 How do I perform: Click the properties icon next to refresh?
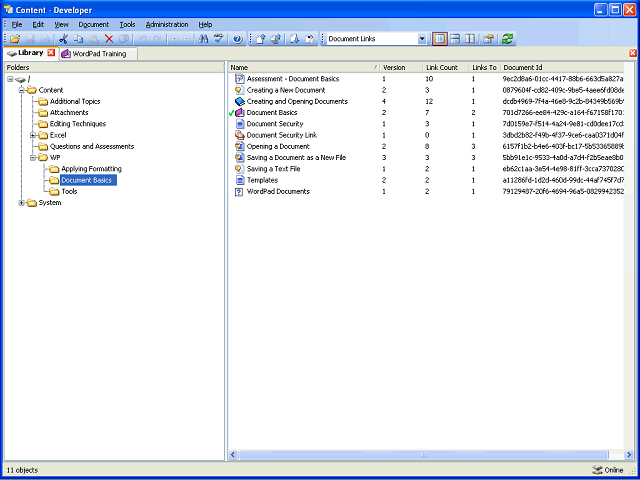click(489, 39)
